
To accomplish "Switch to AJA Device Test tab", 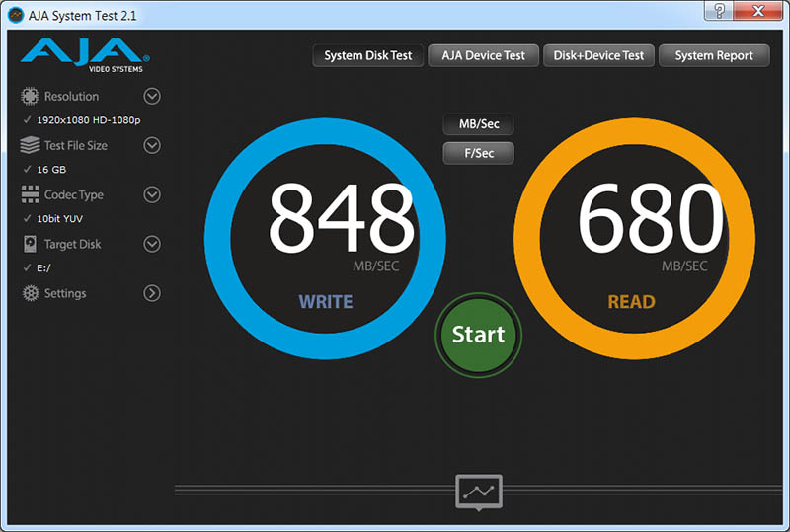I will point(483,55).
